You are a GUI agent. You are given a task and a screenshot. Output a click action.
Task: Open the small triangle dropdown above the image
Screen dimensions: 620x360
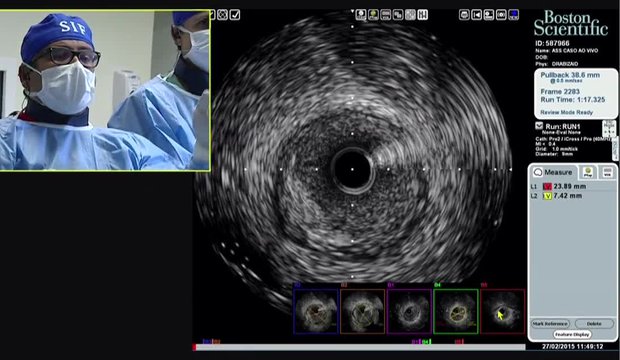pos(352,11)
